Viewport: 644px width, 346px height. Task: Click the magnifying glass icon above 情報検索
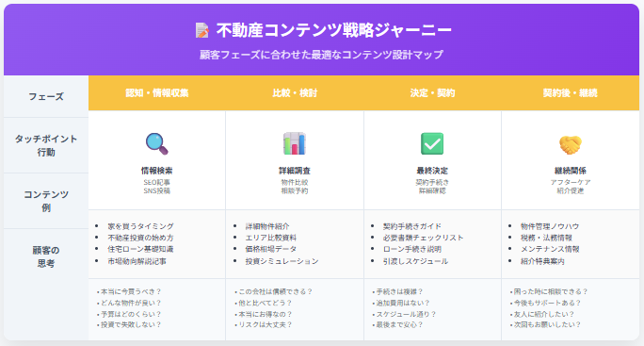click(157, 143)
